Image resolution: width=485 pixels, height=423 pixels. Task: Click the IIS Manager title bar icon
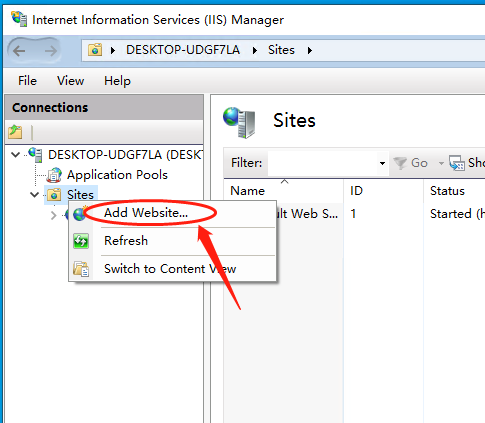[x=19, y=19]
